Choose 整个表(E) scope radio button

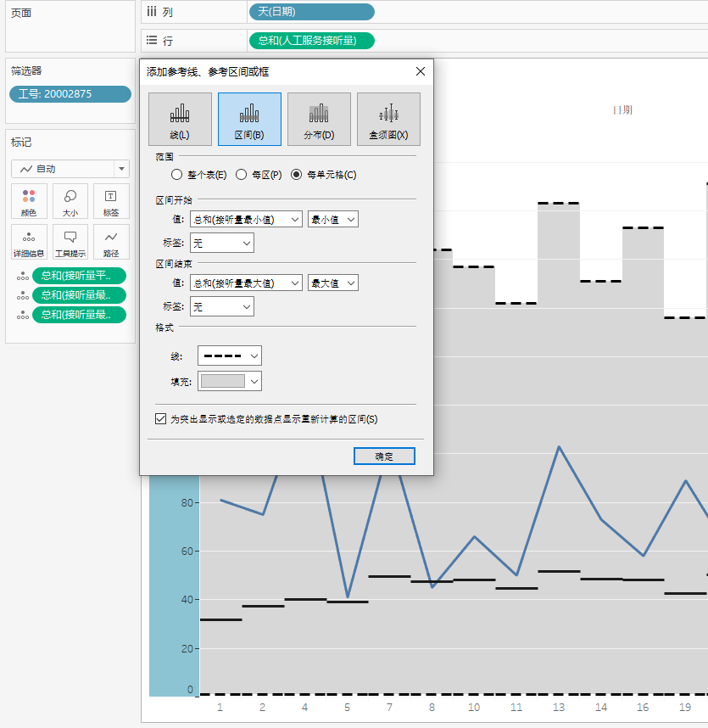point(176,175)
